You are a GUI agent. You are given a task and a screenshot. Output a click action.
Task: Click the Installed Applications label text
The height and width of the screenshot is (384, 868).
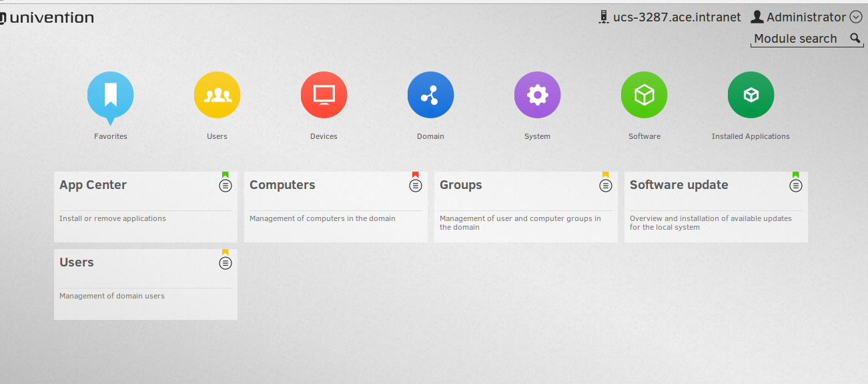pos(751,136)
